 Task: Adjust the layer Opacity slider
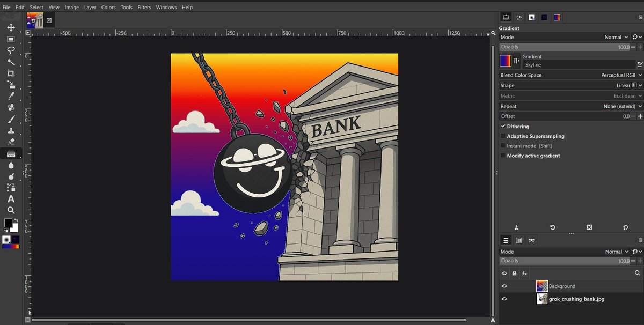point(565,261)
